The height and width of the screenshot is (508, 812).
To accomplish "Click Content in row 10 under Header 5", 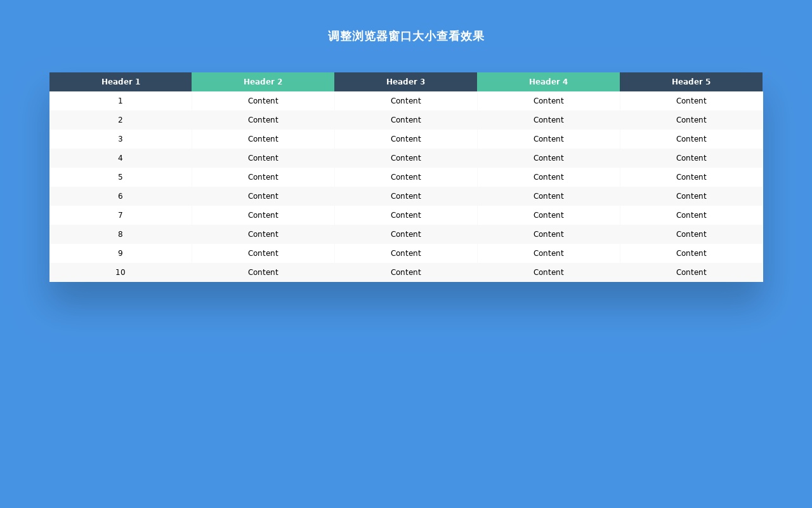I will (x=691, y=272).
